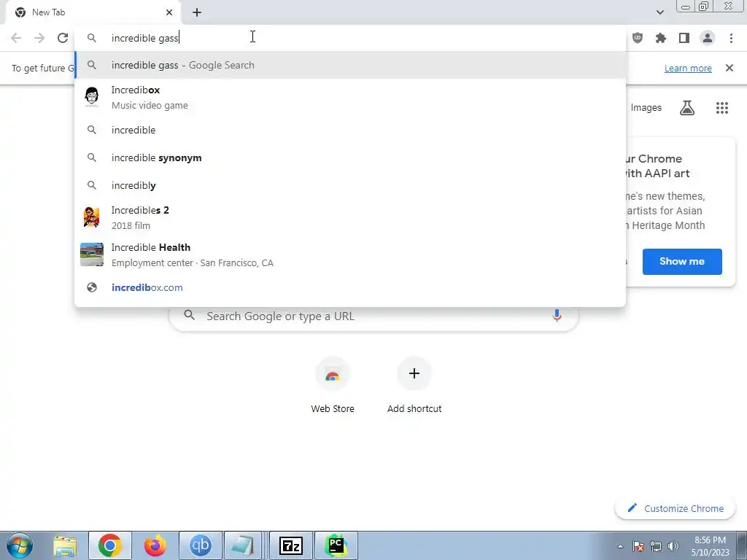
Task: Open Customize Chrome button
Action: (676, 508)
